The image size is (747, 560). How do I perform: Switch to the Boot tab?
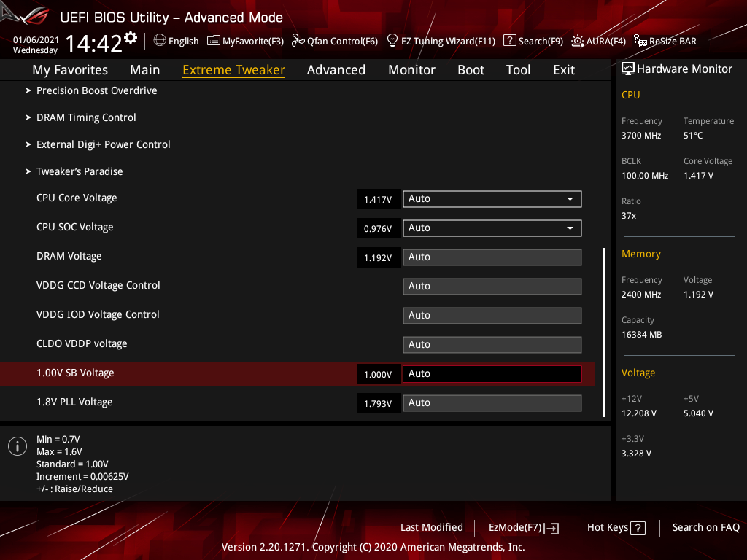click(471, 70)
